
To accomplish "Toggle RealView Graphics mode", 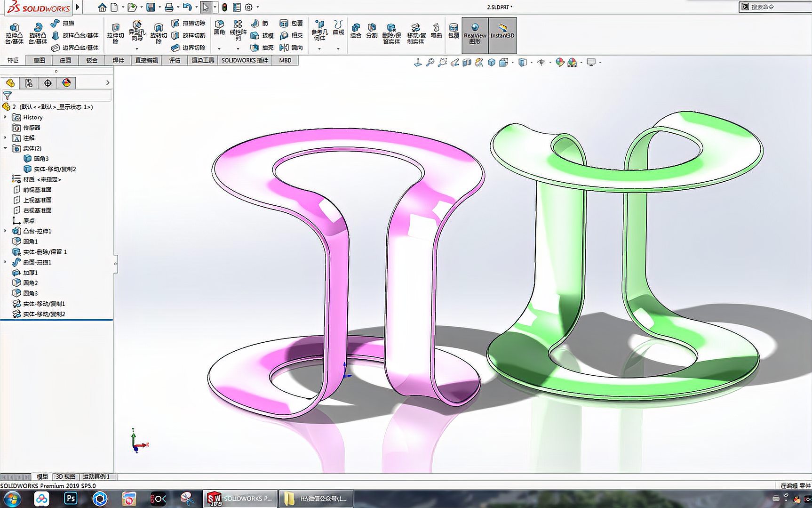I will click(475, 33).
